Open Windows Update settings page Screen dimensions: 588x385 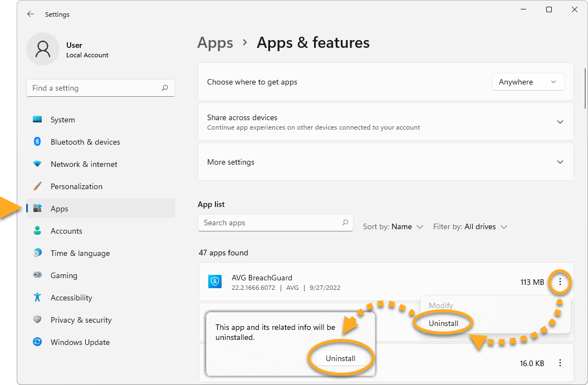pos(80,342)
